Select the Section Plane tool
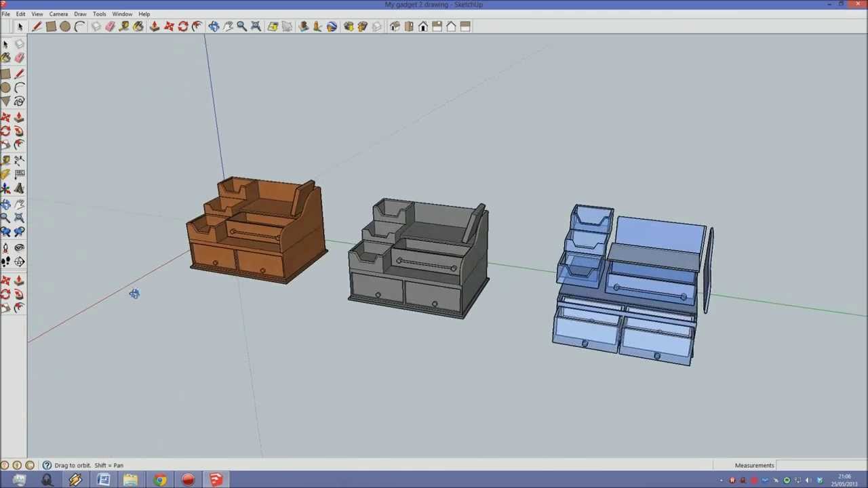This screenshot has width=868, height=488. (x=20, y=262)
